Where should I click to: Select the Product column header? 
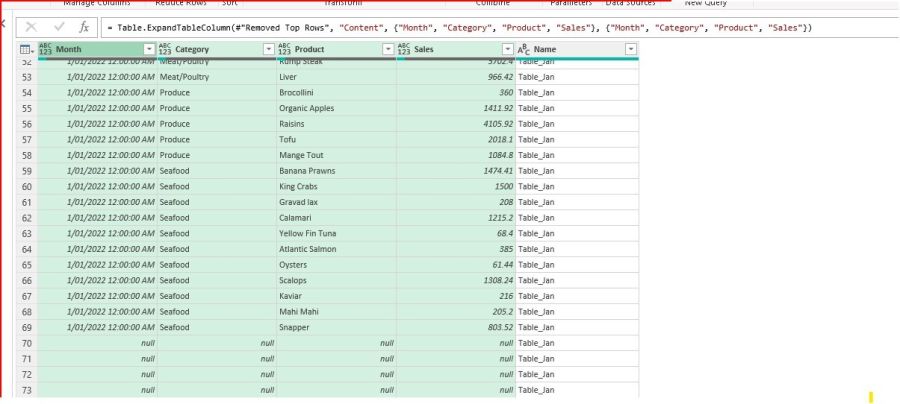coord(336,49)
